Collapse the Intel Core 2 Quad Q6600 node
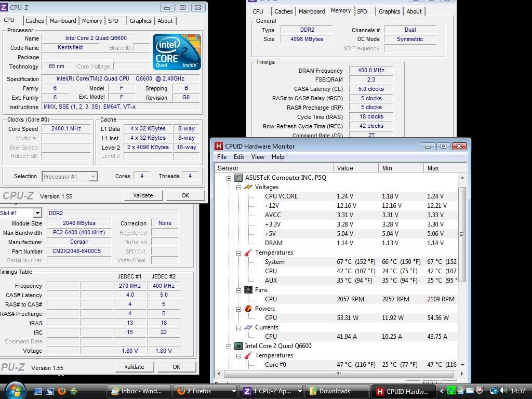Screen dimensions: 532x399 (229, 347)
